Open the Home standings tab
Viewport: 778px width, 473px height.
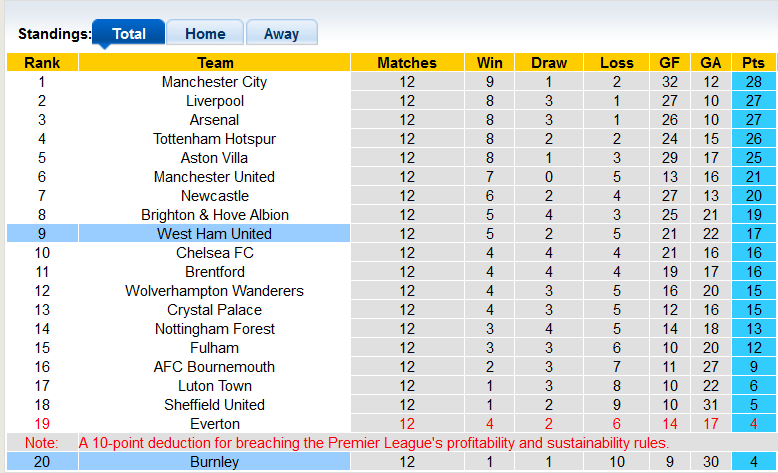tap(205, 33)
